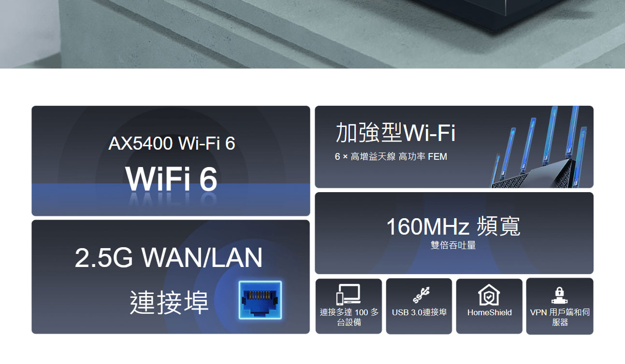Image resolution: width=625 pixels, height=364 pixels.
Task: Select the 2.5G WAN/LAN heading
Action: coord(169,257)
